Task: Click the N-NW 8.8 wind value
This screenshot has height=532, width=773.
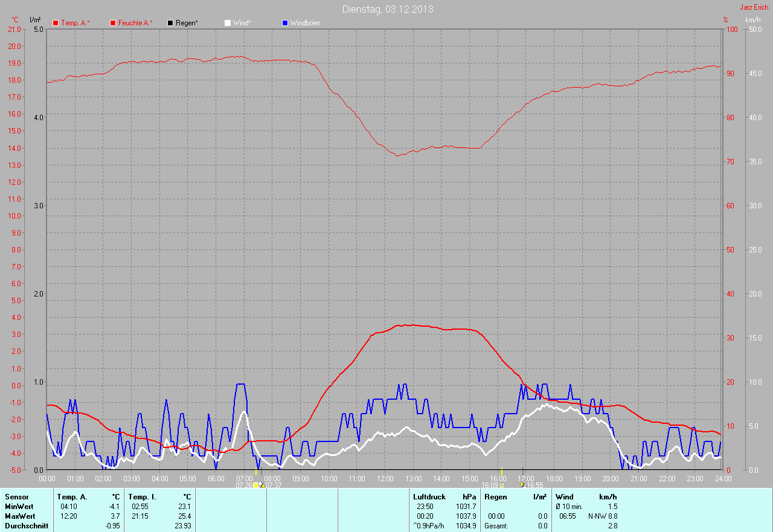Action: (602, 516)
